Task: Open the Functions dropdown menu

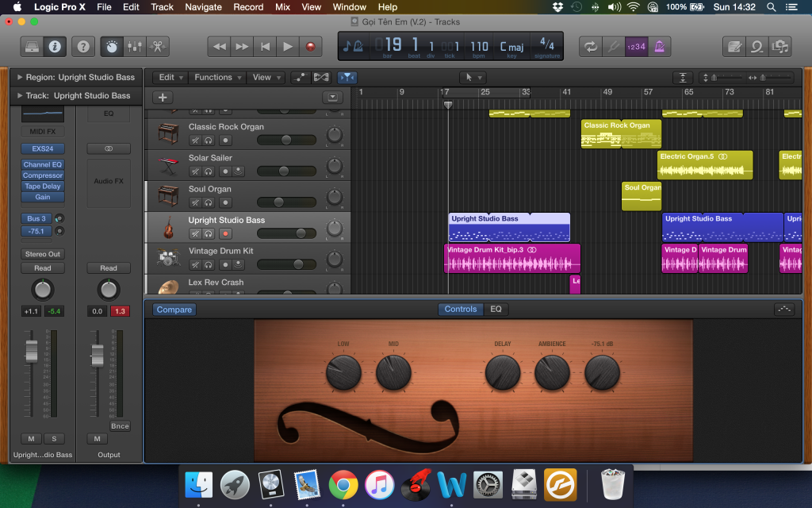Action: (x=217, y=77)
